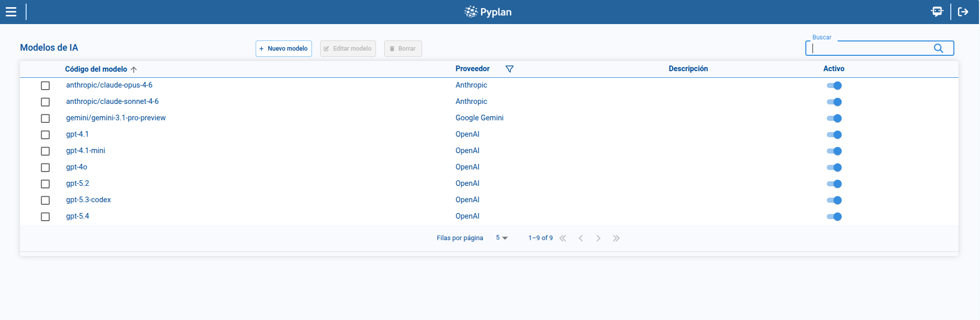
Task: Focus the Buscar search field
Action: tap(871, 48)
